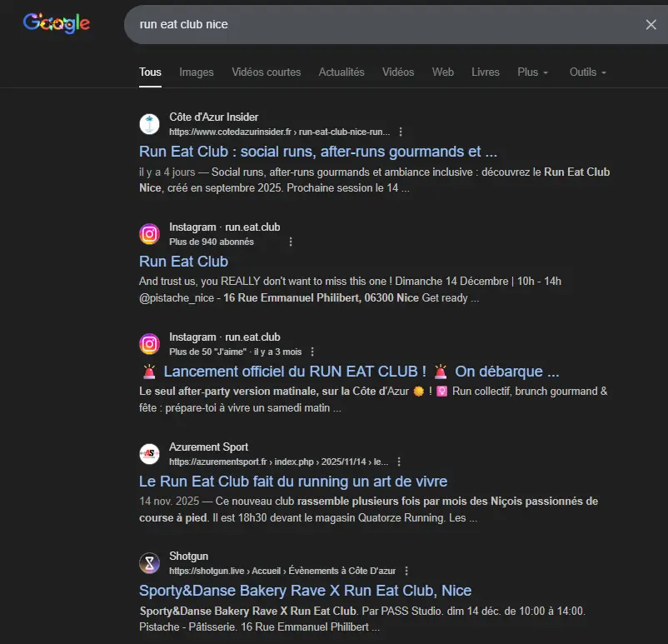This screenshot has height=644, width=668.
Task: Expand the Plus dropdown in the results bar
Action: pos(532,72)
